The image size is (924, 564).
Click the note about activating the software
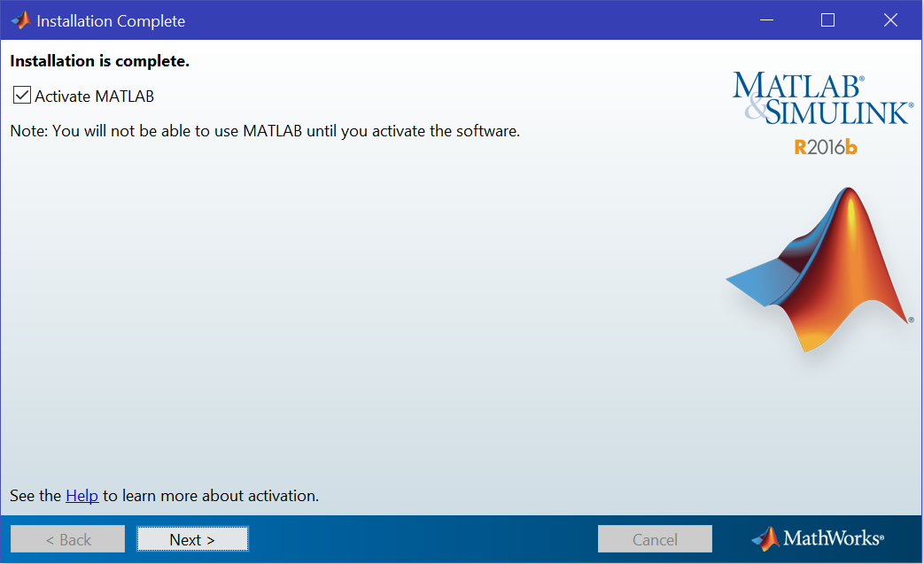pos(265,131)
